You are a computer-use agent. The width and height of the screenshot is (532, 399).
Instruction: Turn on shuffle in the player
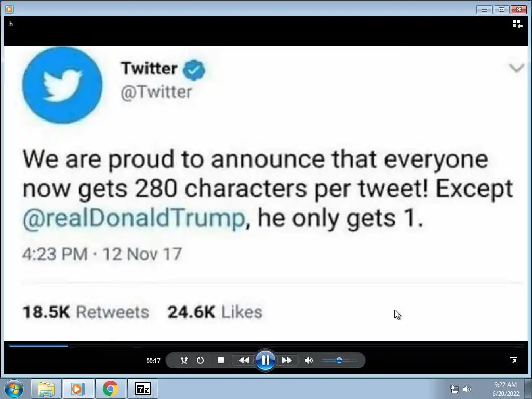click(x=183, y=361)
